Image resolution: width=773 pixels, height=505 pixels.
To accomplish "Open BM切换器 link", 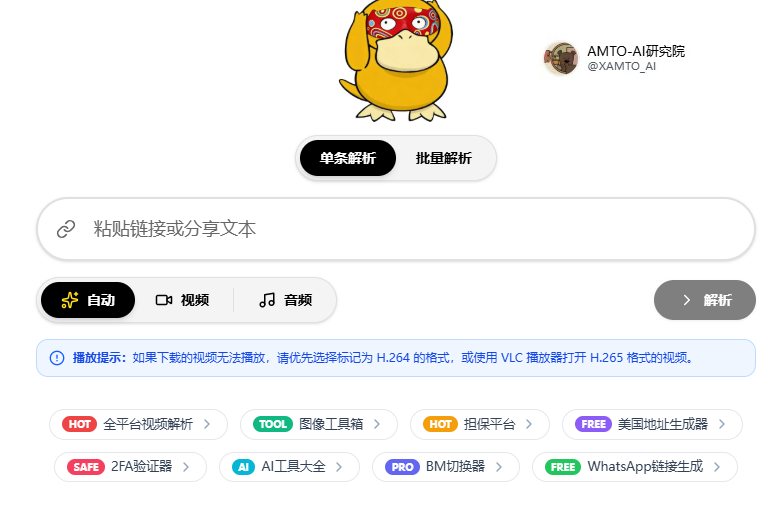I will click(x=446, y=467).
